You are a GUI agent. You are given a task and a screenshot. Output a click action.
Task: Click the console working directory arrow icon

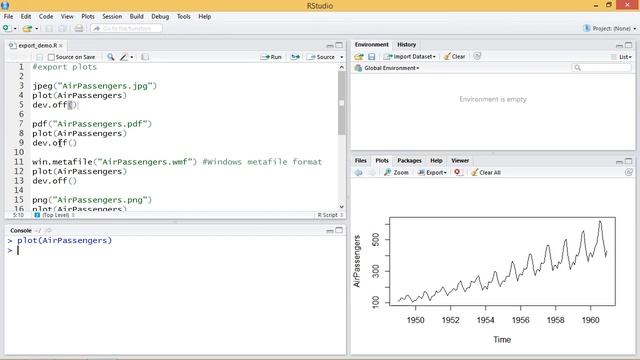(48, 231)
